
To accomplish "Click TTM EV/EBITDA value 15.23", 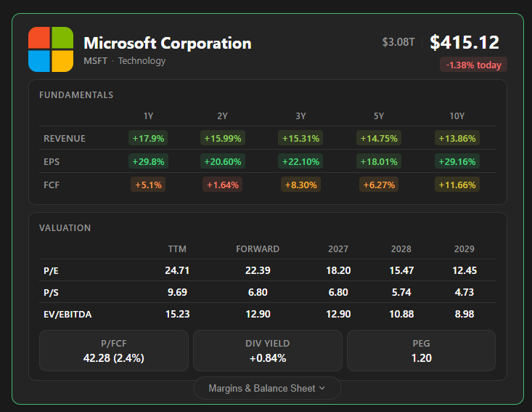I will tap(177, 314).
